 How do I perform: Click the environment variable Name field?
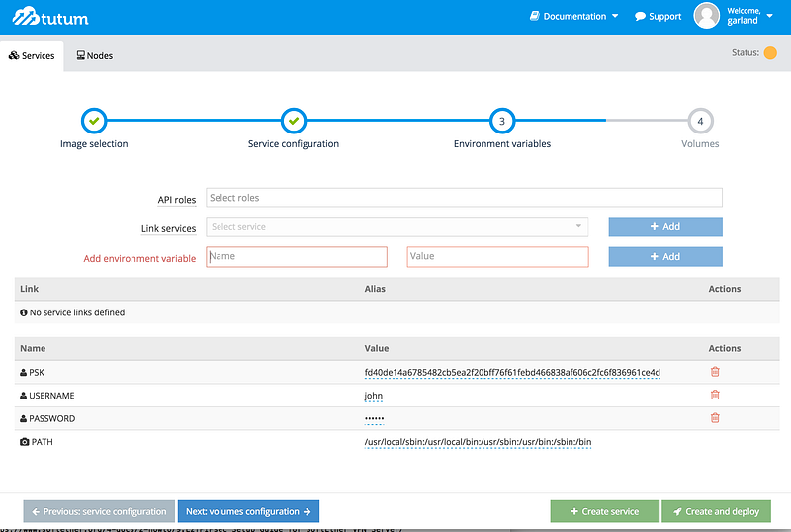(x=297, y=256)
